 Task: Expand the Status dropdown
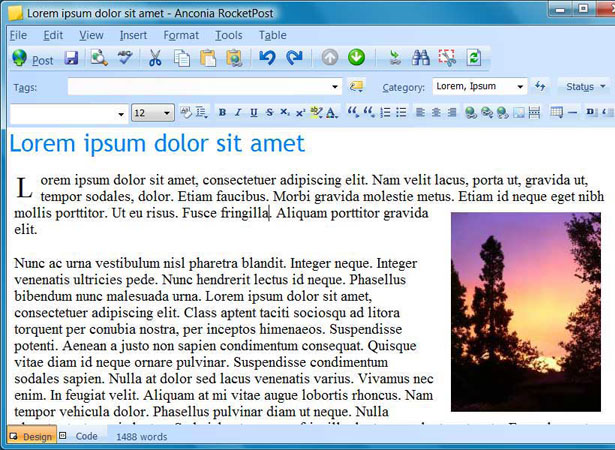click(x=586, y=87)
